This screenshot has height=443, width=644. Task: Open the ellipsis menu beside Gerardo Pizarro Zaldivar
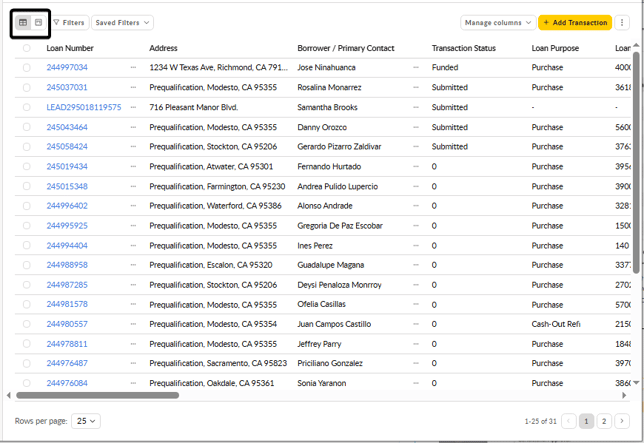(x=416, y=147)
